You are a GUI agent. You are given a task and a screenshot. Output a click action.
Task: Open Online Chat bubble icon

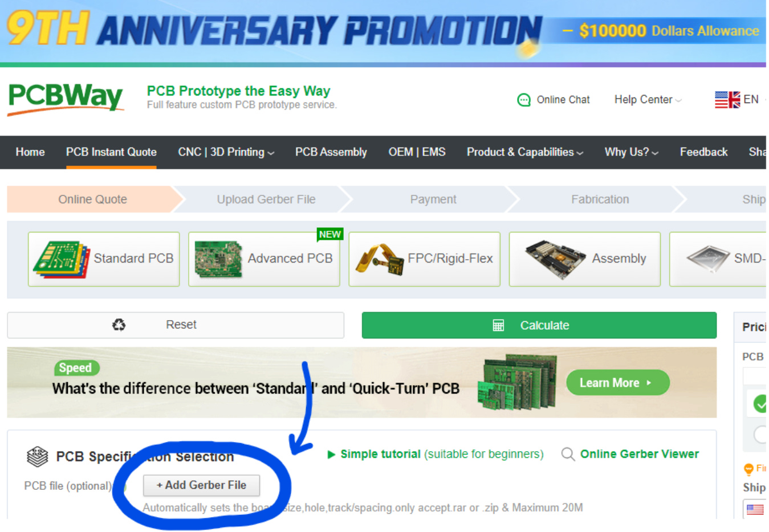click(523, 100)
